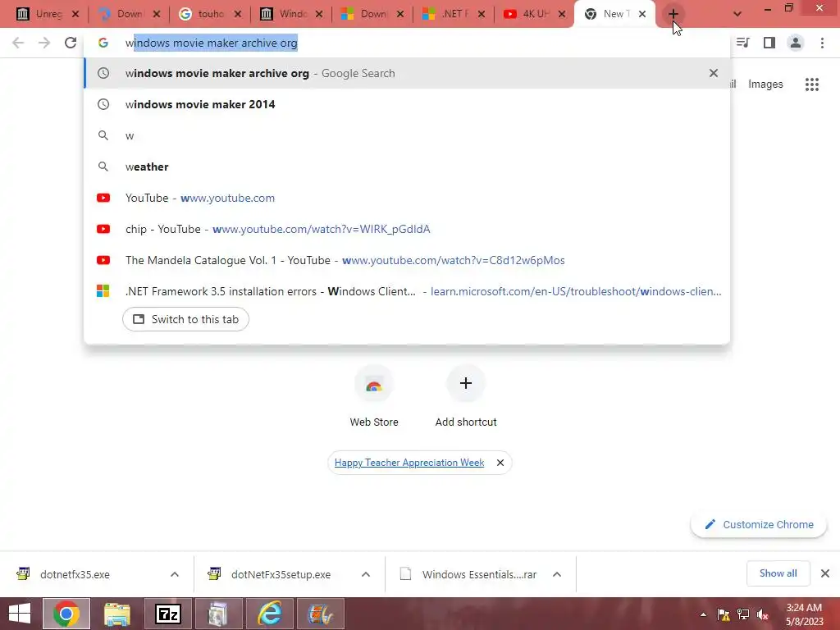Click the Add shortcut plus icon

pos(466,383)
